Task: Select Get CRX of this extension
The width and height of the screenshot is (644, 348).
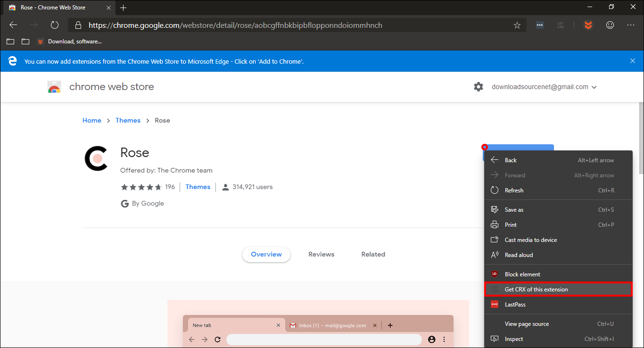Action: pos(558,290)
